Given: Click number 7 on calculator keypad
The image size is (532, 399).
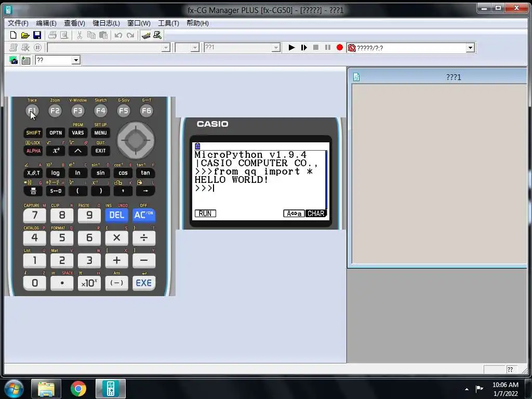Looking at the screenshot, I should 35,215.
